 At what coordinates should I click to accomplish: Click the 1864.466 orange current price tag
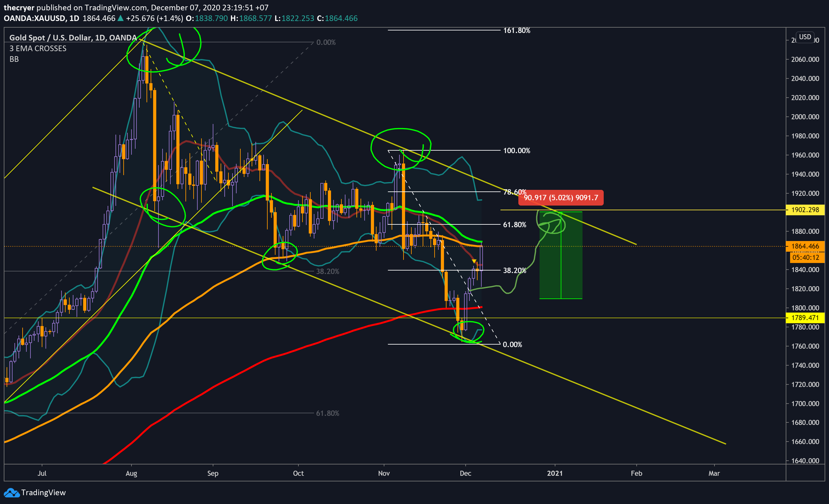point(805,246)
